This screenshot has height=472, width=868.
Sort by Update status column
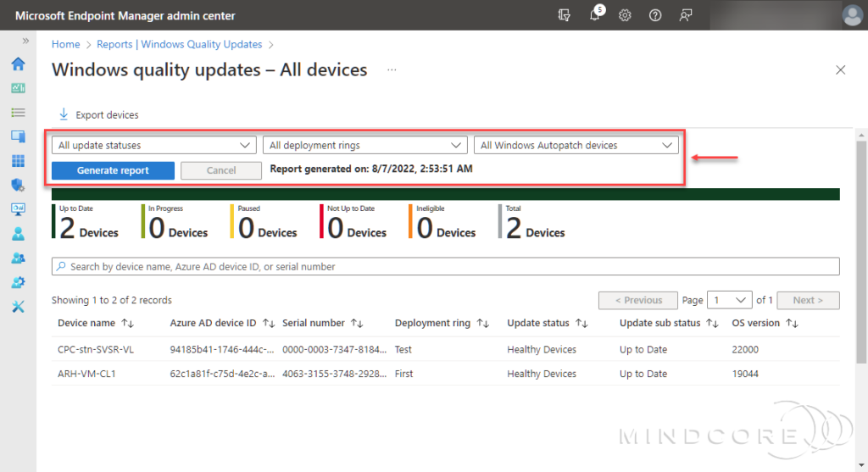[x=548, y=323]
